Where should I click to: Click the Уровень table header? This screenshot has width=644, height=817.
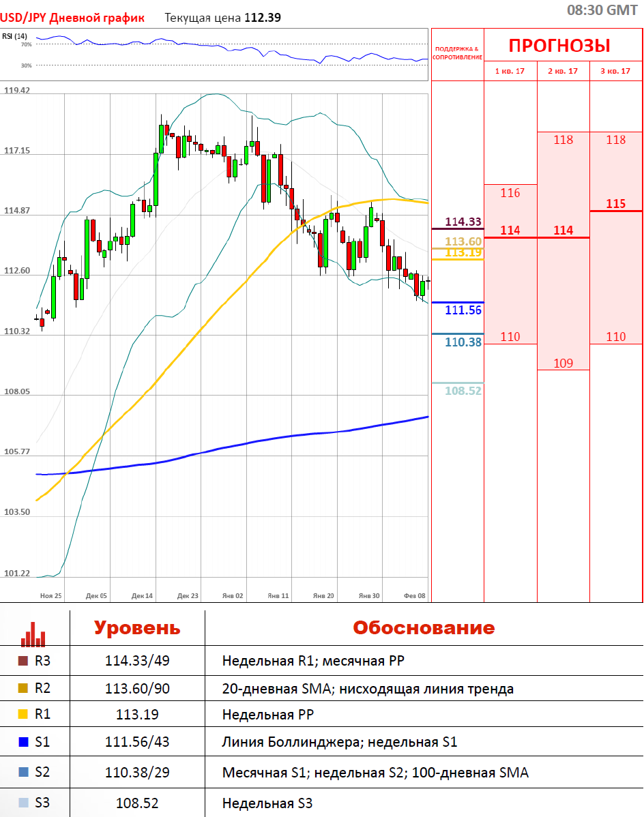coord(138,628)
